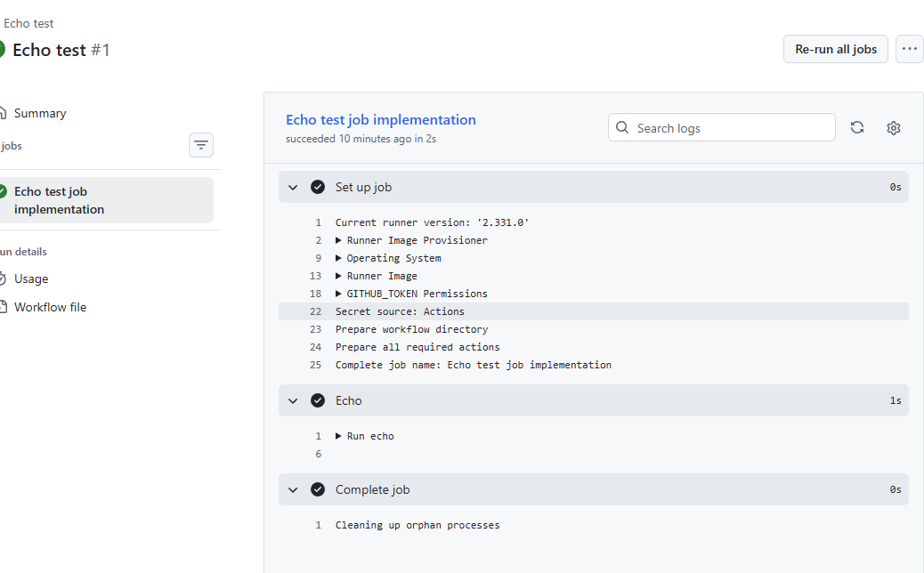Expand the Run echo log group

coord(339,436)
